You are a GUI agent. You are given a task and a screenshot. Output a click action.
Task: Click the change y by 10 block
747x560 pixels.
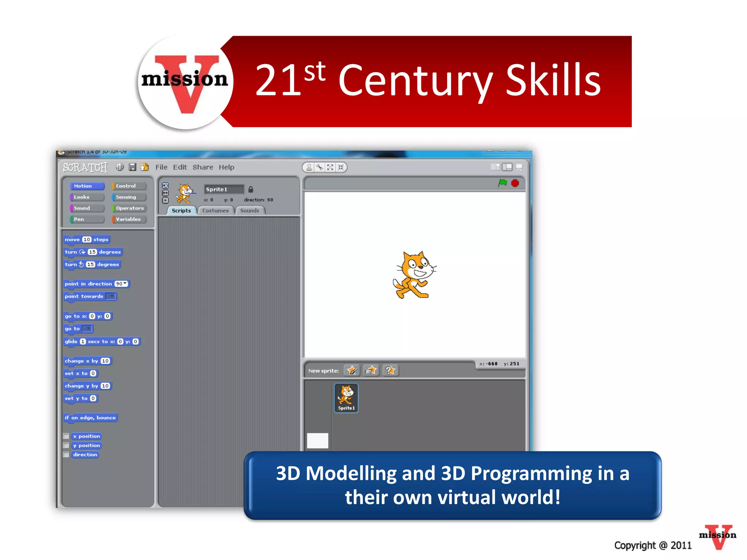click(x=87, y=386)
